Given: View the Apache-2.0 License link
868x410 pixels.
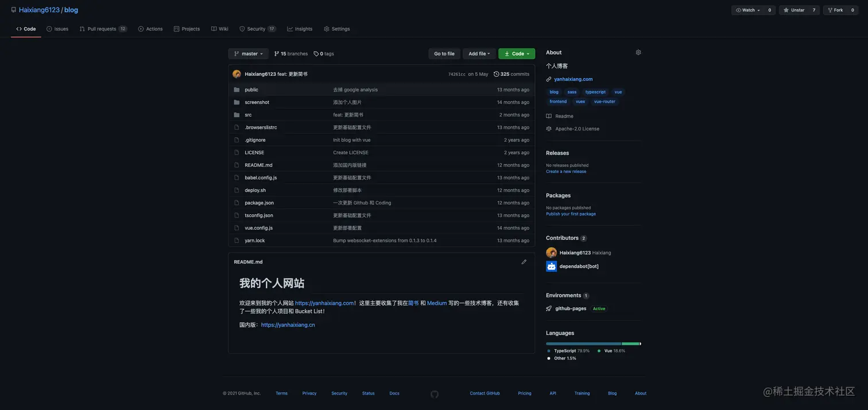Looking at the screenshot, I should (x=577, y=129).
